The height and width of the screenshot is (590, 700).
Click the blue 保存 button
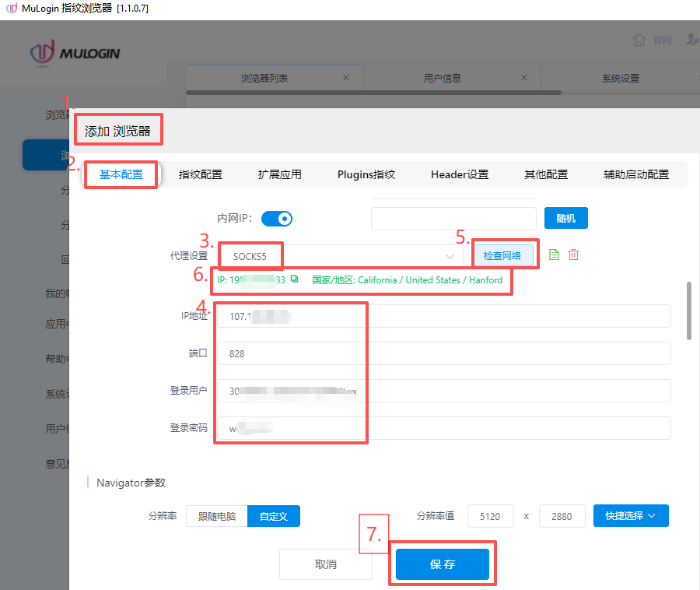point(442,564)
